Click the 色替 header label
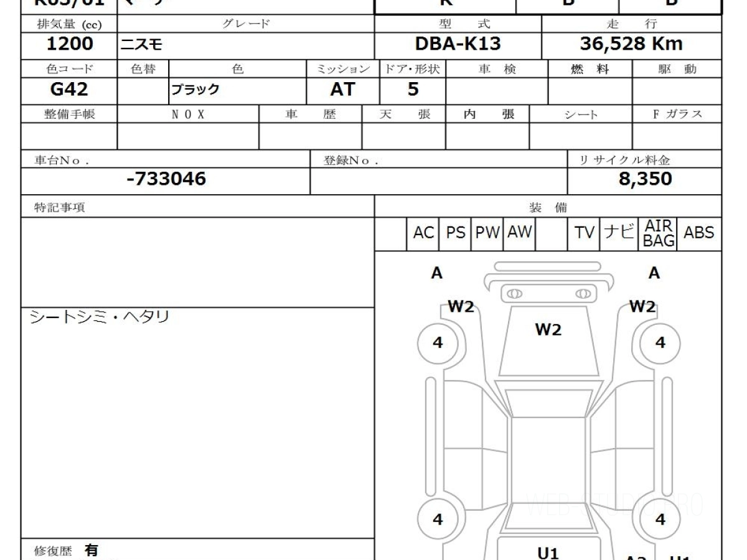Image resolution: width=747 pixels, height=560 pixels. [x=143, y=69]
